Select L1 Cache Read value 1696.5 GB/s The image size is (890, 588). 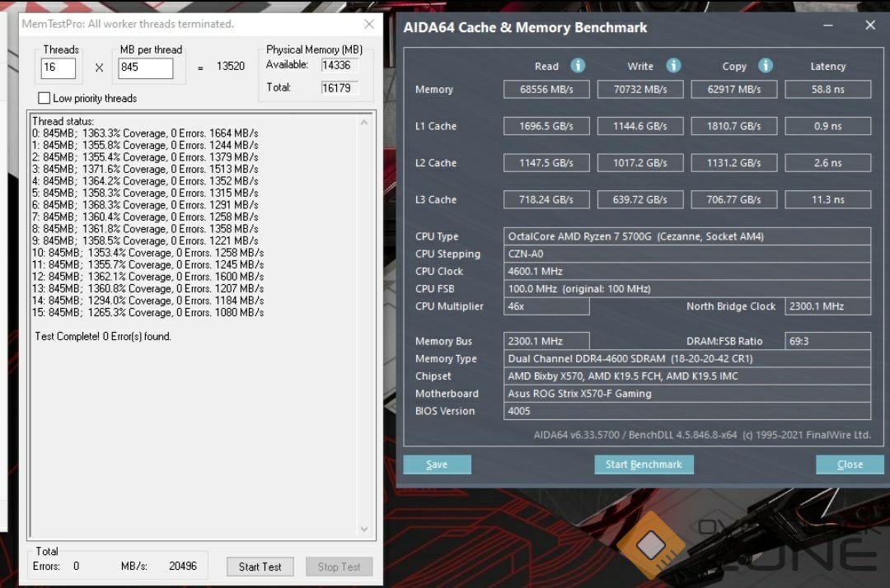pos(546,126)
